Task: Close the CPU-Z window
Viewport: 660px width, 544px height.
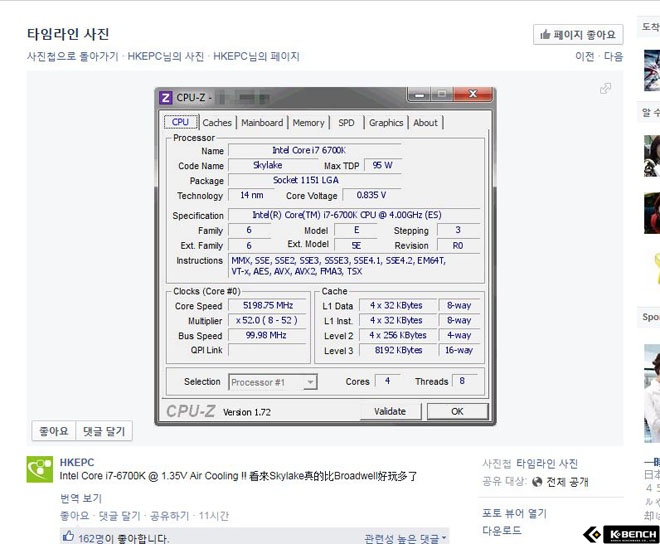Action: point(472,94)
